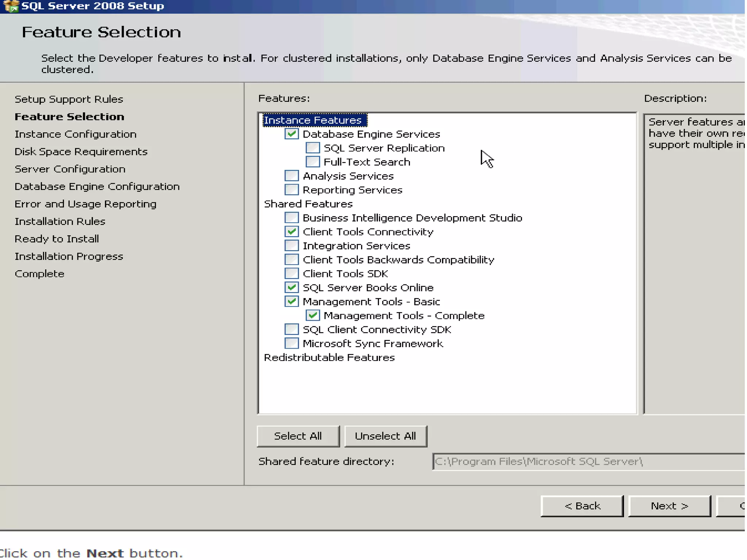
Task: Click the Next > button
Action: point(669,506)
